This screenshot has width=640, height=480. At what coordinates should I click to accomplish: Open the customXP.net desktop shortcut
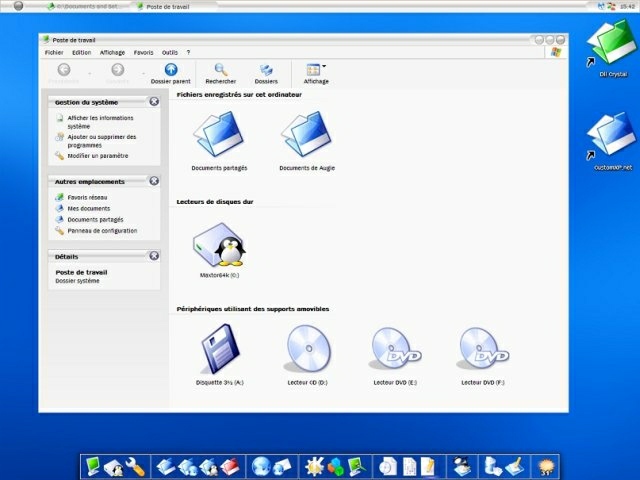(x=612, y=139)
